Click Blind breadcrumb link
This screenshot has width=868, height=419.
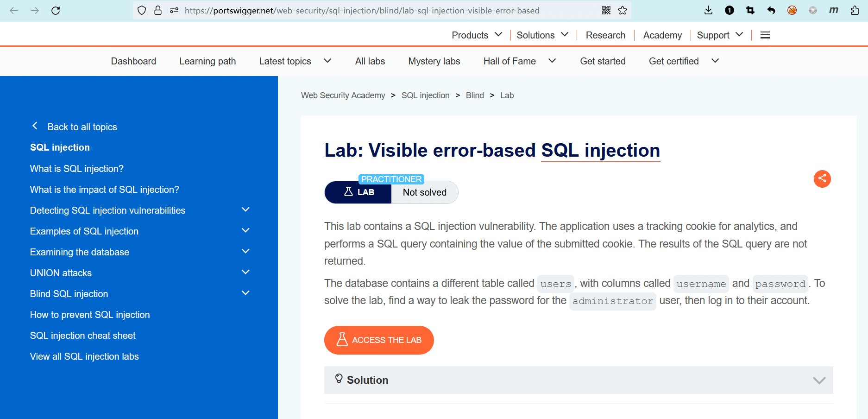(475, 95)
